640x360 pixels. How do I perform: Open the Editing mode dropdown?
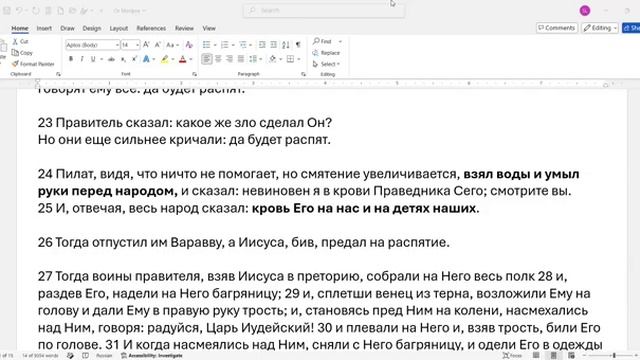click(x=600, y=28)
